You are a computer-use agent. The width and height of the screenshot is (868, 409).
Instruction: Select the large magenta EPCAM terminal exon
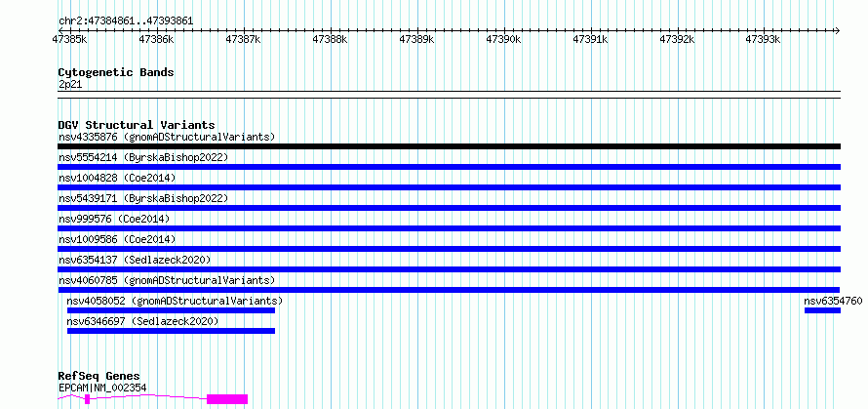tap(227, 399)
